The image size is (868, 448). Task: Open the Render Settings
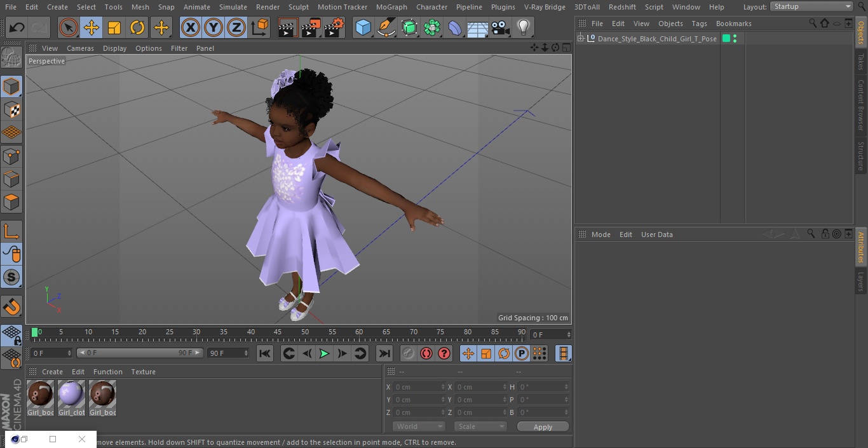pyautogui.click(x=334, y=27)
